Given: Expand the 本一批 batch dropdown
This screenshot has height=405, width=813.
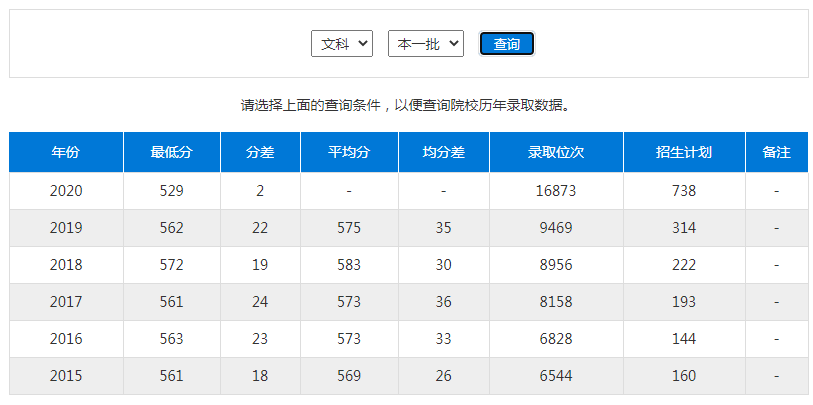Looking at the screenshot, I should (x=425, y=44).
